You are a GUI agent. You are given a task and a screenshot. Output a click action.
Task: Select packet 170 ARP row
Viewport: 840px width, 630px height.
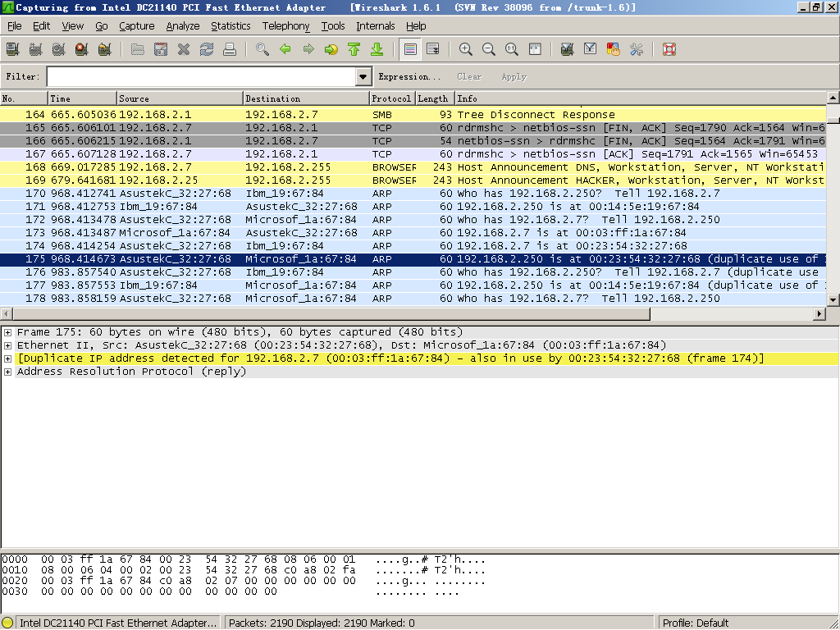pyautogui.click(x=413, y=194)
